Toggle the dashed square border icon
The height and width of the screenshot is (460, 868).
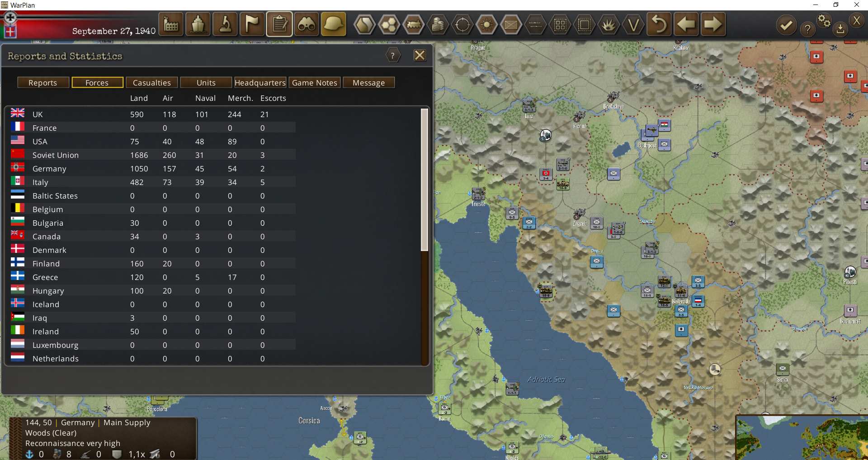[585, 24]
